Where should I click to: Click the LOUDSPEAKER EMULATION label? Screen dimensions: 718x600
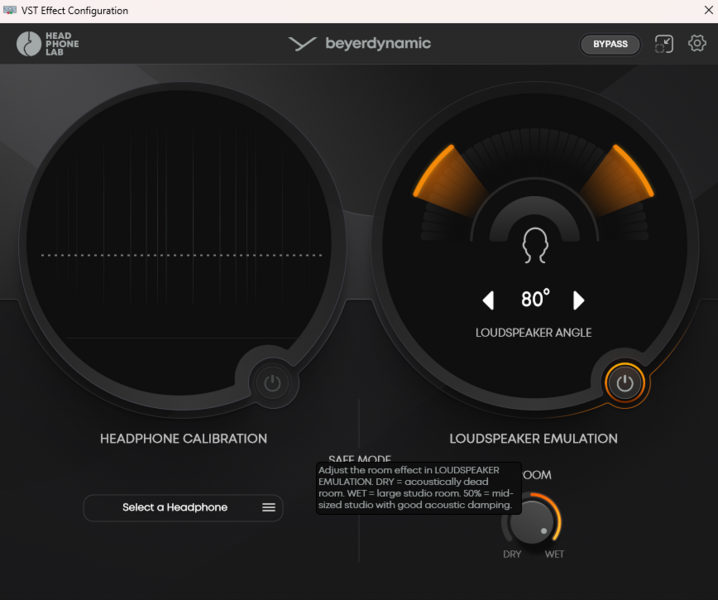(533, 439)
